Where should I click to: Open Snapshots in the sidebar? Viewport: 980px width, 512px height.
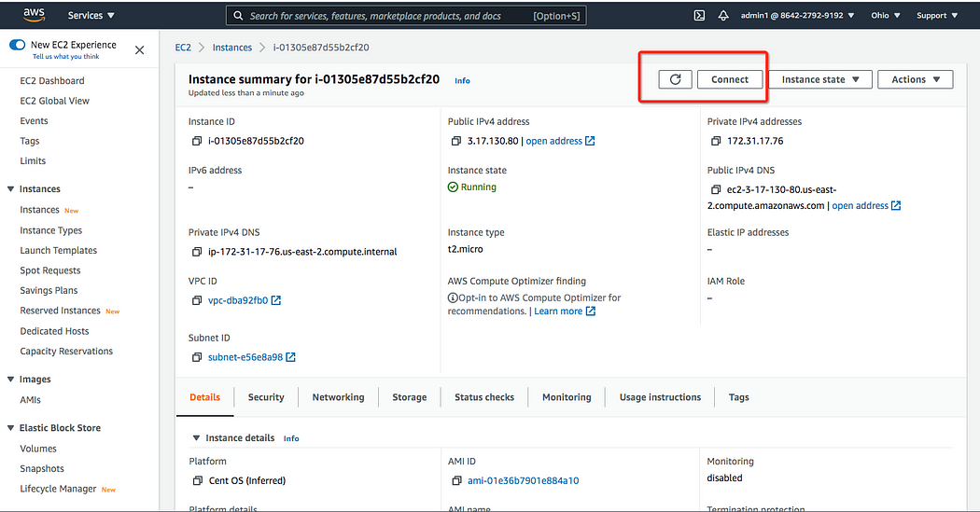[42, 468]
